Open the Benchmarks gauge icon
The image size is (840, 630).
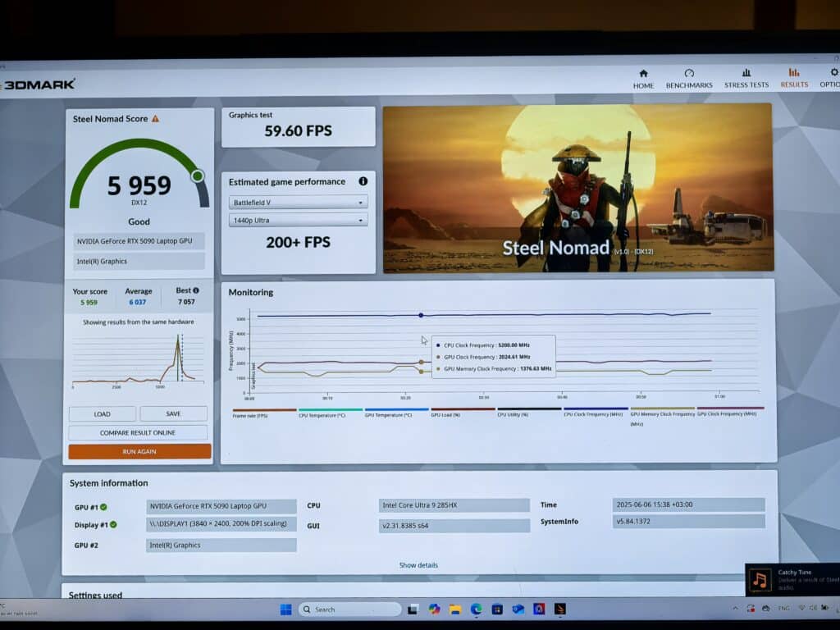pyautogui.click(x=689, y=73)
